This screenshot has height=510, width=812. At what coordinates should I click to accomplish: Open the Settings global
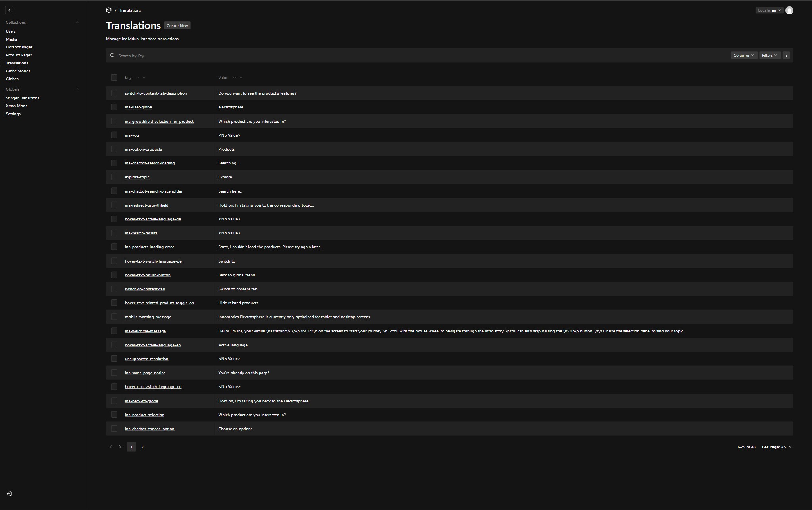coord(13,114)
